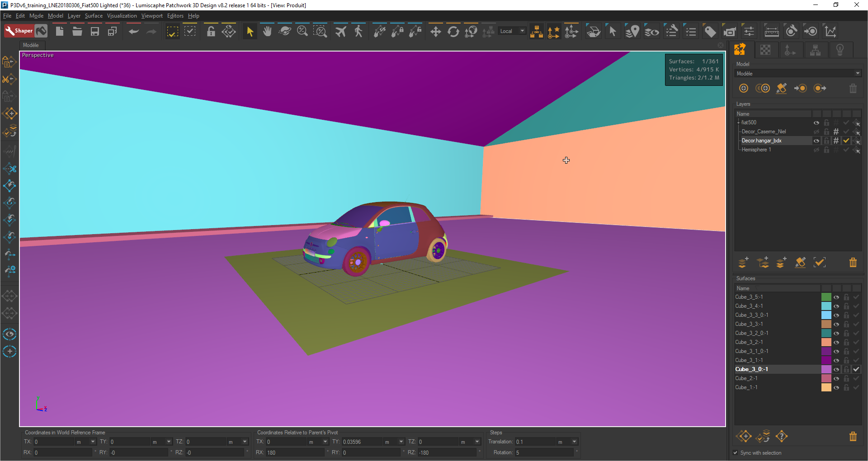Select the Hemisphere 1 layer
868x461 pixels.
756,150
